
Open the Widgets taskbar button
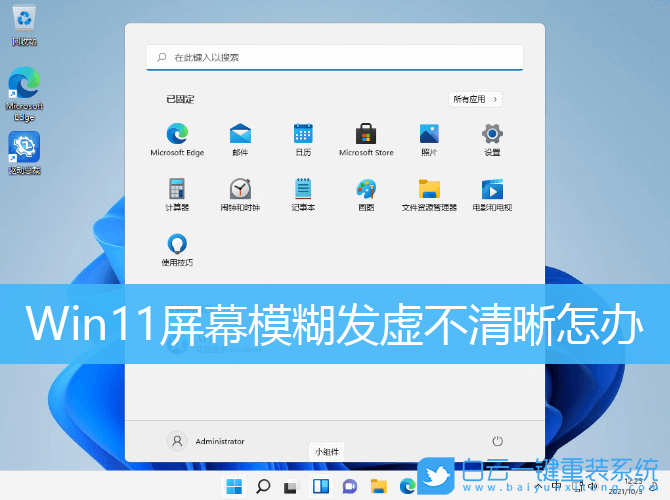click(321, 486)
